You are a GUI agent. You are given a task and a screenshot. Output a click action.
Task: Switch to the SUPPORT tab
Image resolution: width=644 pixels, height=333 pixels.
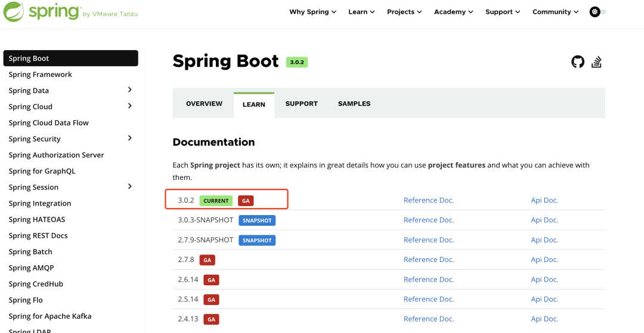pos(302,104)
